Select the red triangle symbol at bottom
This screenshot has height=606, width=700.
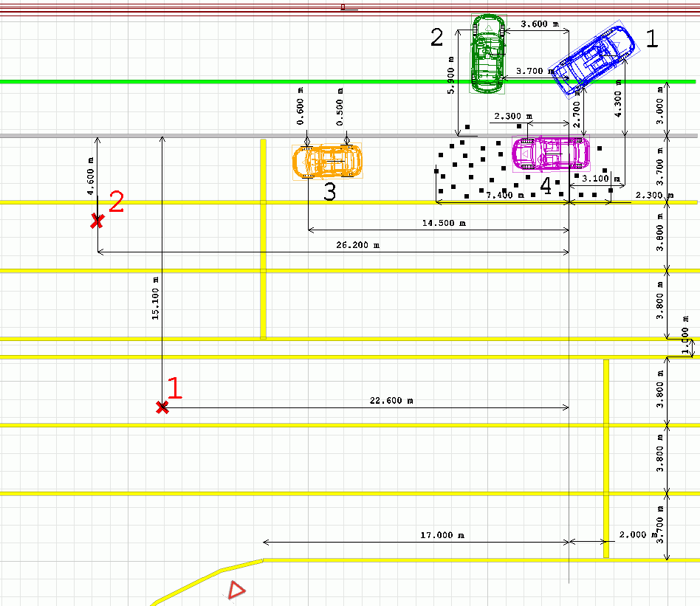point(236,589)
